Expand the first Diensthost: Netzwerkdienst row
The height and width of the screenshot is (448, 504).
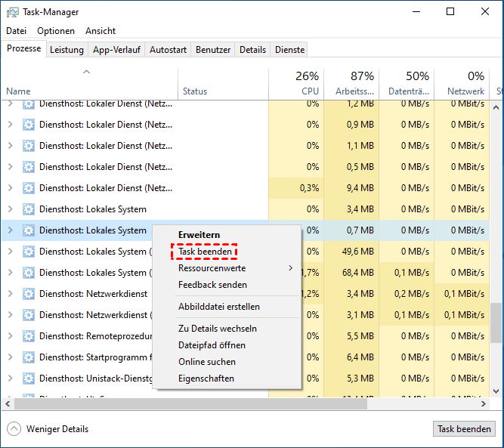point(10,294)
